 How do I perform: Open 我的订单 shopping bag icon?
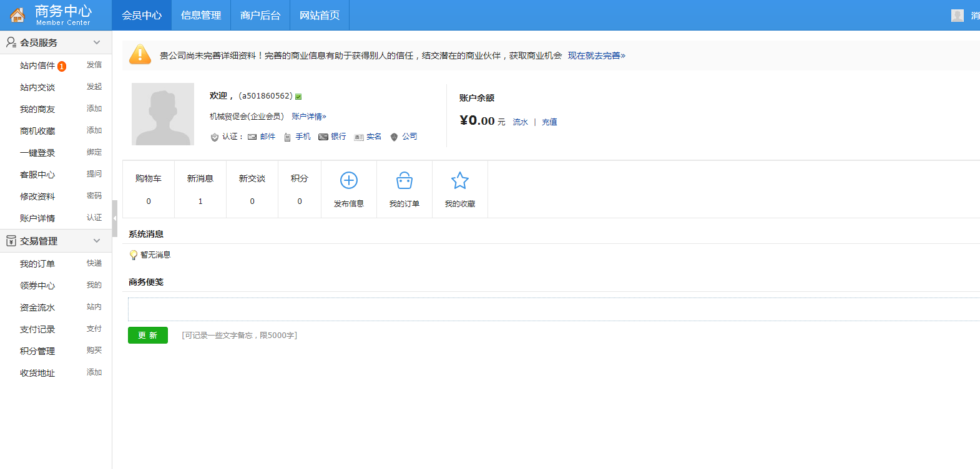point(404,180)
